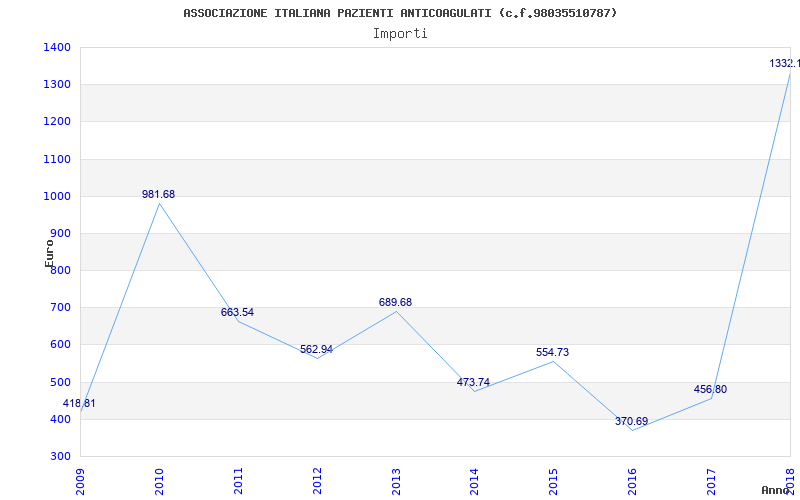The image size is (800, 500).
Task: Click the 2014 x-axis year
Action: point(474,481)
